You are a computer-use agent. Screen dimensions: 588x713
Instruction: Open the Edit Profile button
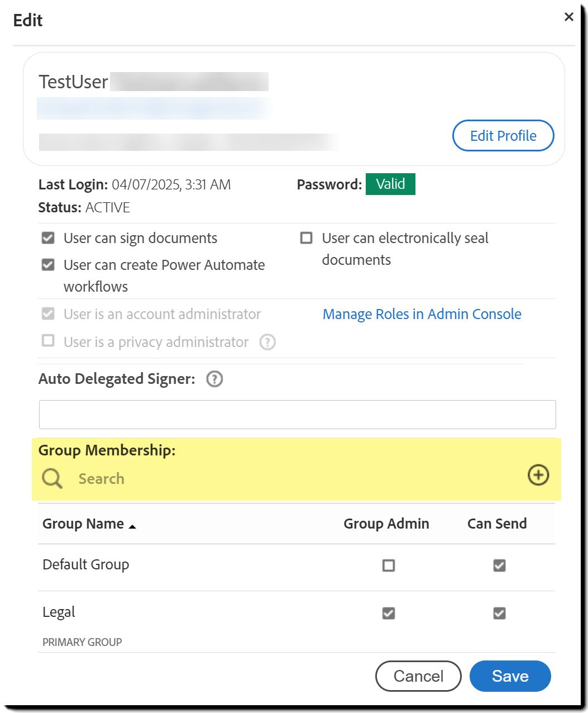pos(503,136)
